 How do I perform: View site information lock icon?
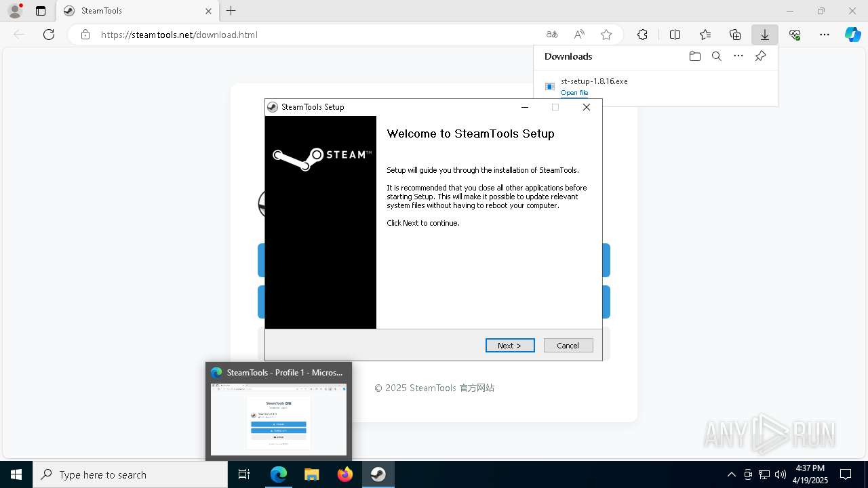point(85,35)
